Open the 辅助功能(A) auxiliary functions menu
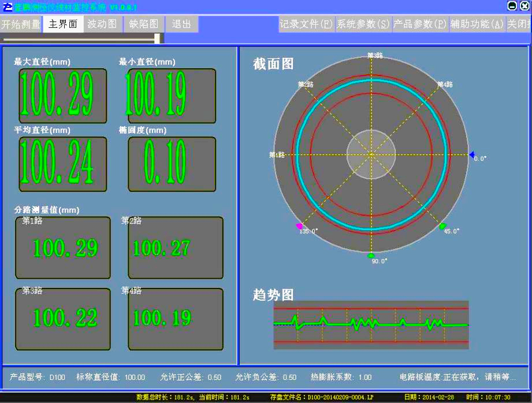This screenshot has width=532, height=403. point(478,24)
